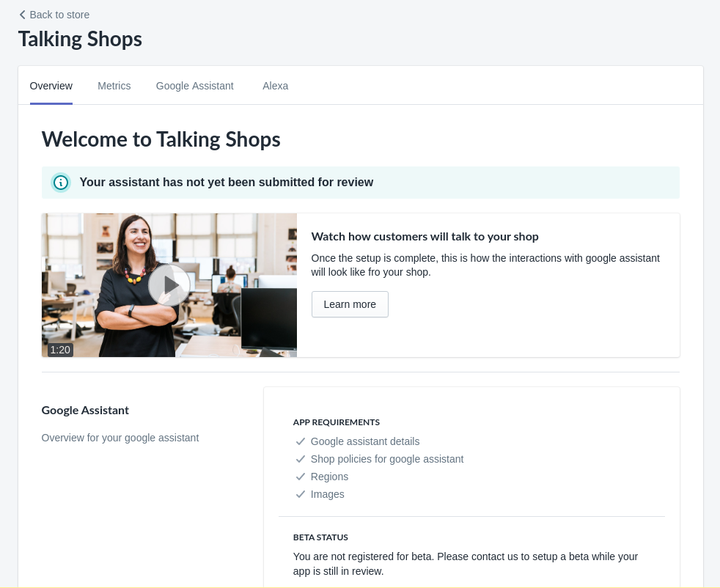Return to the Overview tab
The height and width of the screenshot is (588, 720).
[51, 86]
